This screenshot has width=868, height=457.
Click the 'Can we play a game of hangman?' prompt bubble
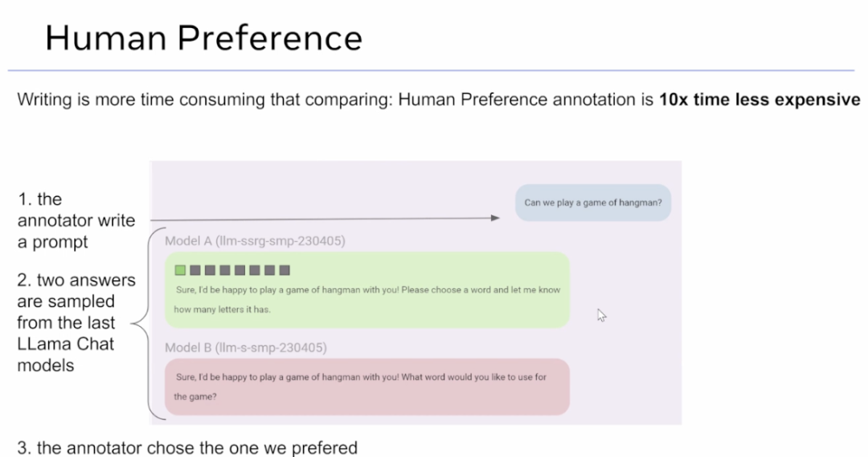point(592,202)
